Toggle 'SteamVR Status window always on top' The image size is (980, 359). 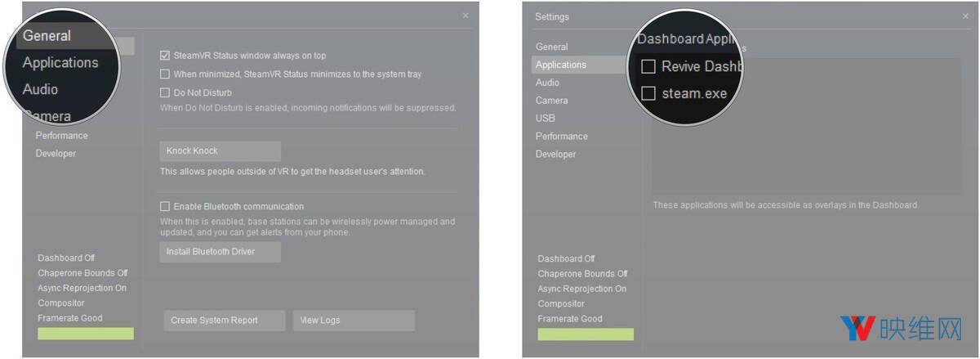[165, 56]
